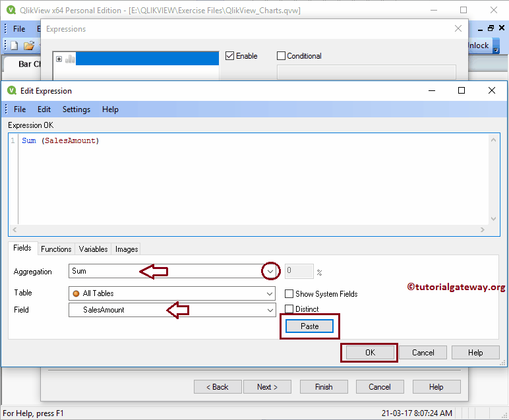Click the Unlock toolbar button
Image resolution: width=509 pixels, height=420 pixels.
pos(480,45)
